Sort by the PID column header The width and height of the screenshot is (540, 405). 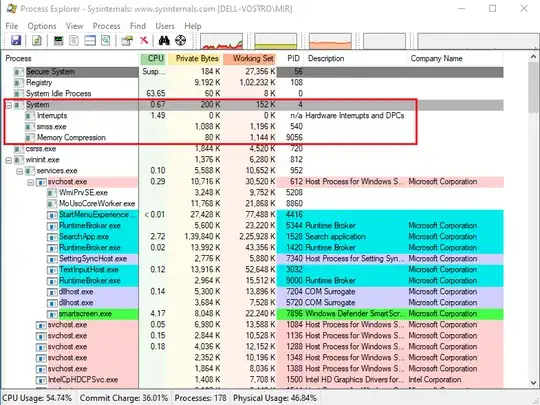click(291, 59)
